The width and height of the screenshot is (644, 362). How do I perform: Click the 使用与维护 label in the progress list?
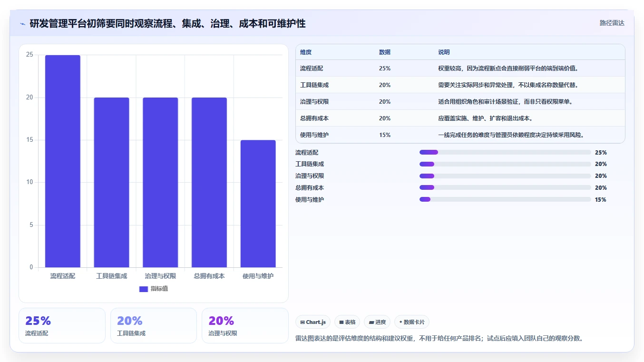tap(310, 200)
